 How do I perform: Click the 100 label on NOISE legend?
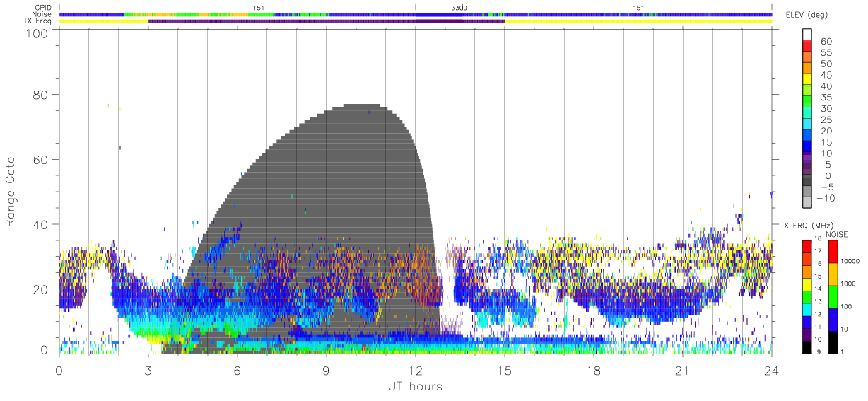(x=848, y=306)
